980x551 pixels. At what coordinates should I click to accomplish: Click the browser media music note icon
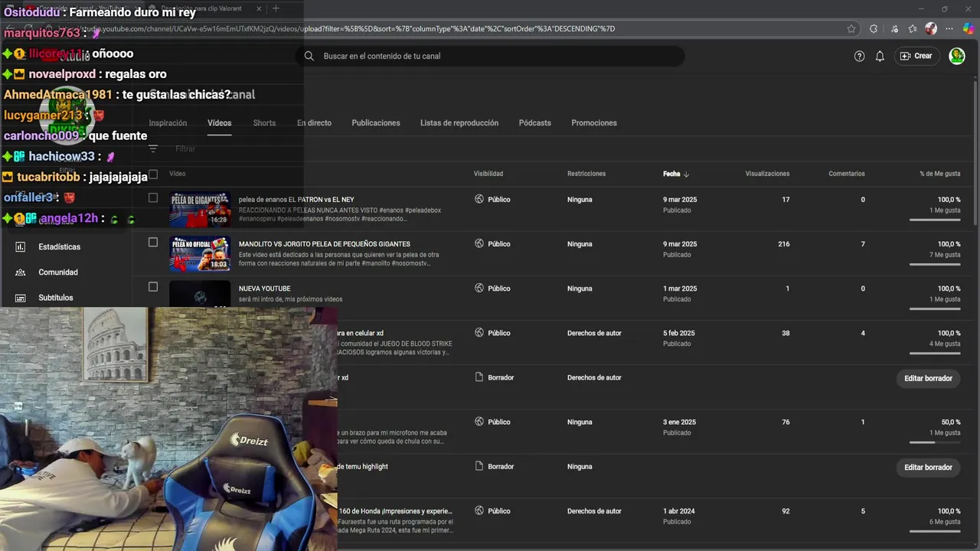point(895,29)
